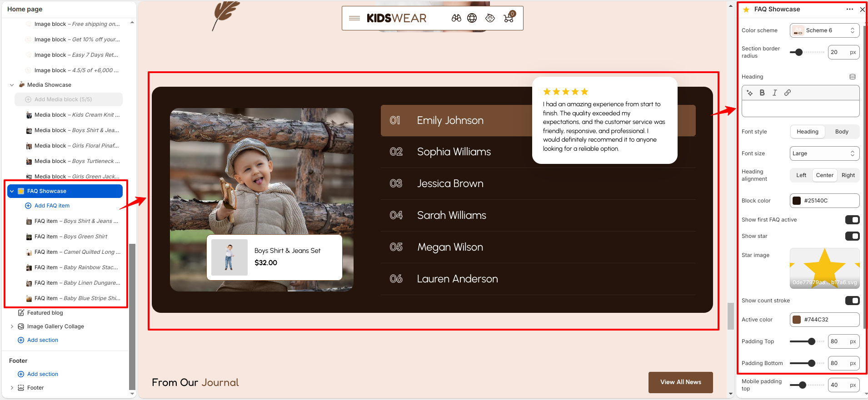Open the Font size dropdown set to Large
The height and width of the screenshot is (400, 868).
click(824, 153)
